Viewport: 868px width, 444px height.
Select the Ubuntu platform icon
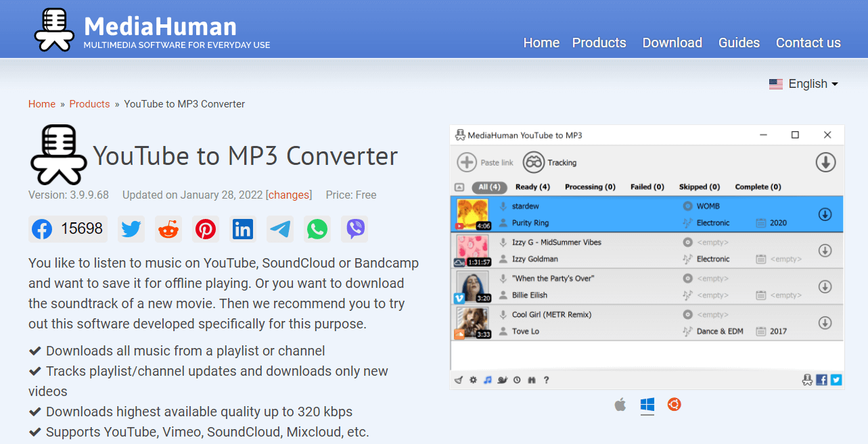click(x=674, y=405)
